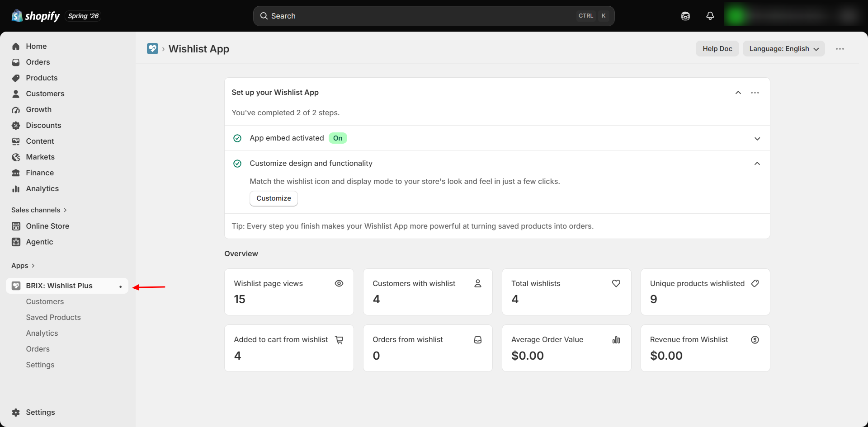Viewport: 868px width, 427px height.
Task: Click "You've completed 2 of 2 steps." text
Action: click(286, 113)
